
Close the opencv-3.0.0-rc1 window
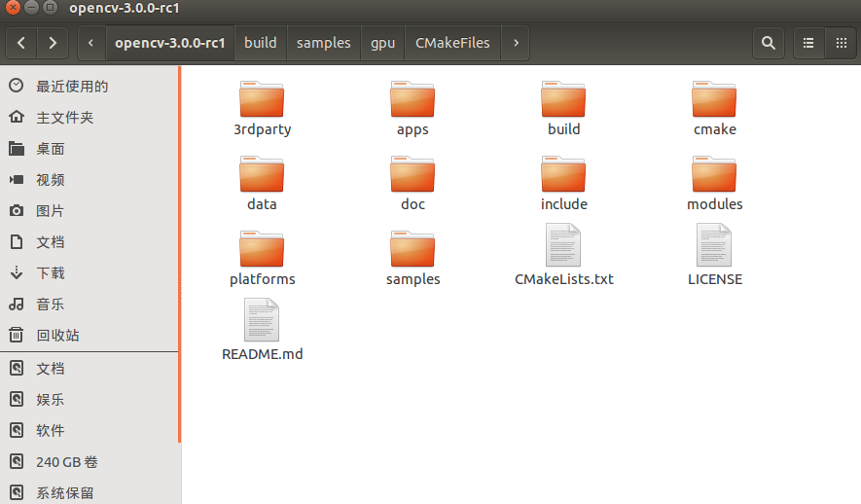point(14,7)
